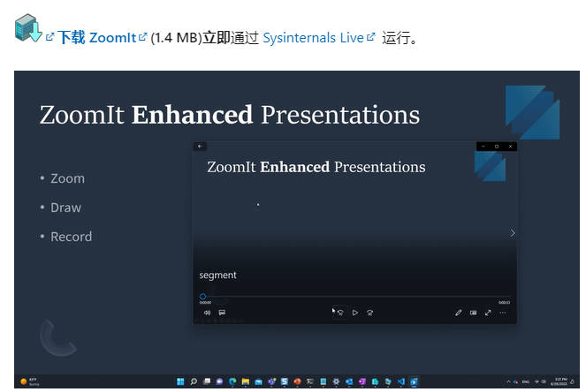The height and width of the screenshot is (392, 586).
Task: Click the pencil edit icon in player
Action: [x=459, y=313]
